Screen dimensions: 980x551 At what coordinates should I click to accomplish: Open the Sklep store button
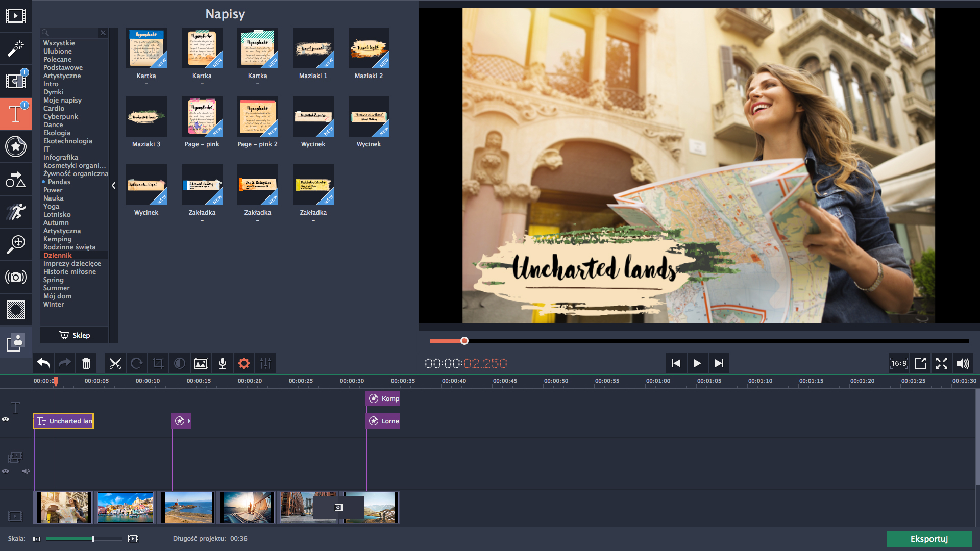75,335
